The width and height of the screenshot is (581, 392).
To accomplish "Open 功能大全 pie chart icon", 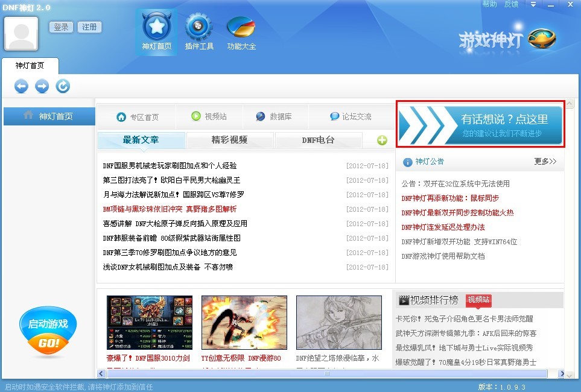I will pos(241,28).
